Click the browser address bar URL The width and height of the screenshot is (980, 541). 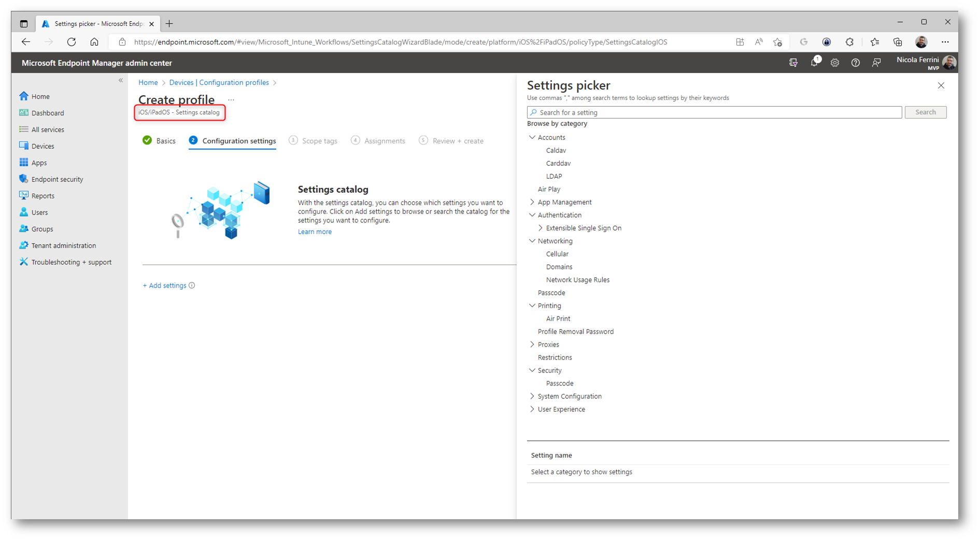click(x=400, y=42)
